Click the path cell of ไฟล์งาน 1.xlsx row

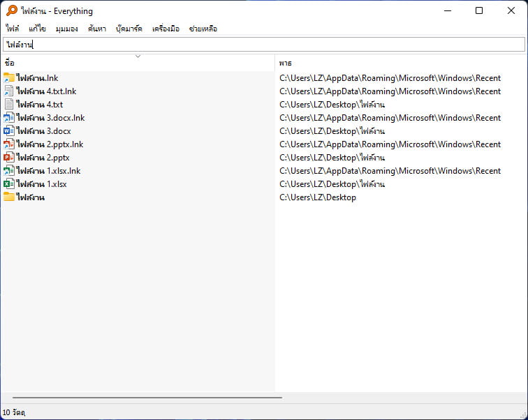(x=332, y=184)
